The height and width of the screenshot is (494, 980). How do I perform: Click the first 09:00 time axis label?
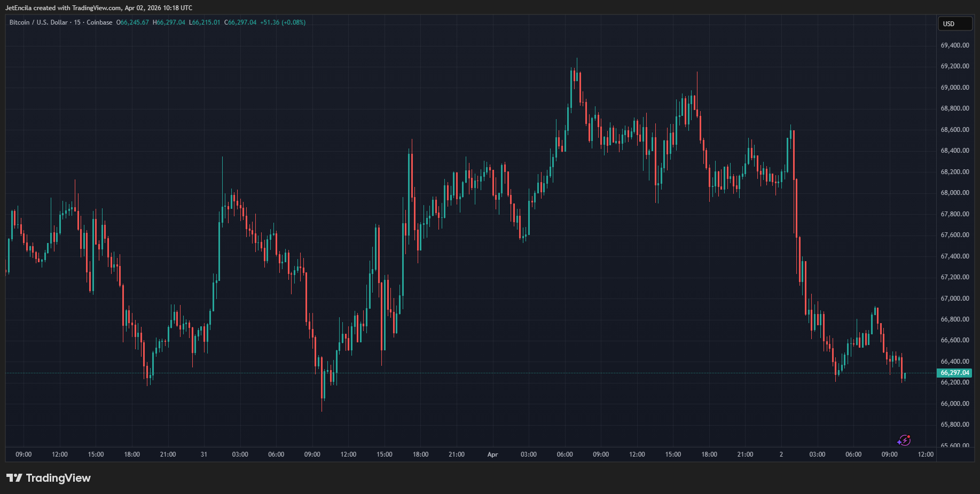[23, 454]
